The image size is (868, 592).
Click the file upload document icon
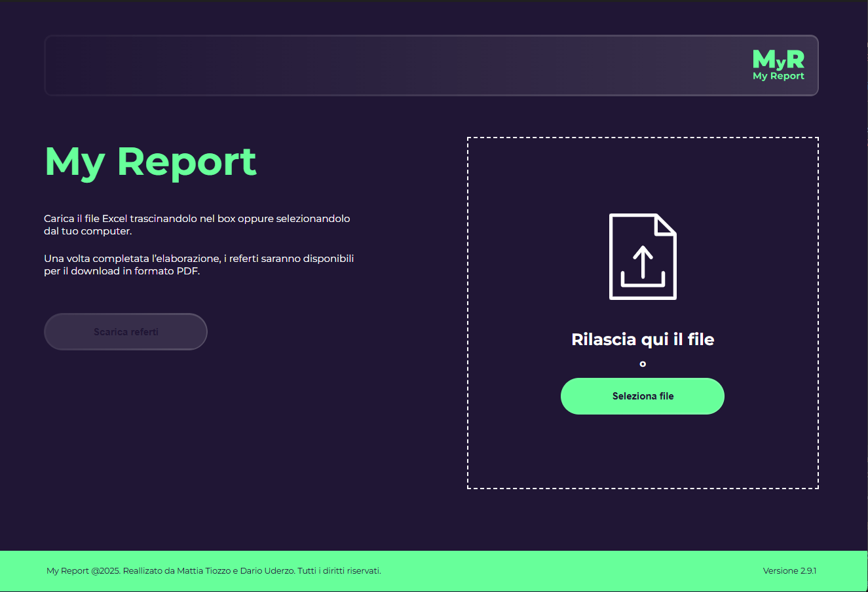pos(643,257)
